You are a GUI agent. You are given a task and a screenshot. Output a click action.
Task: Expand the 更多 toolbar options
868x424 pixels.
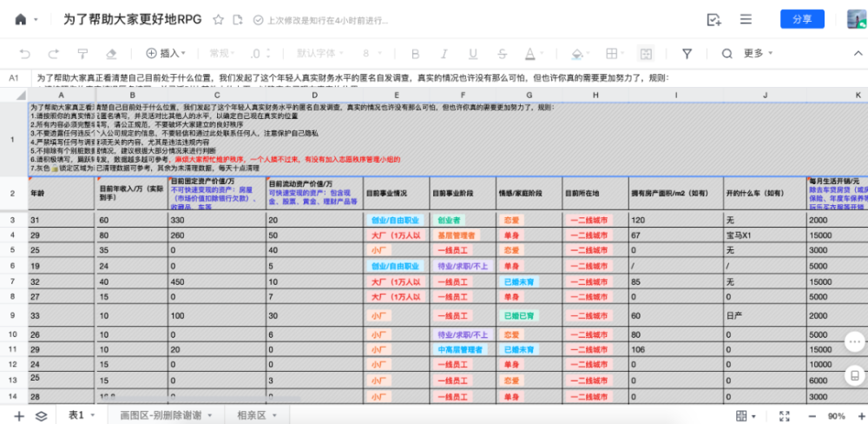(x=758, y=54)
